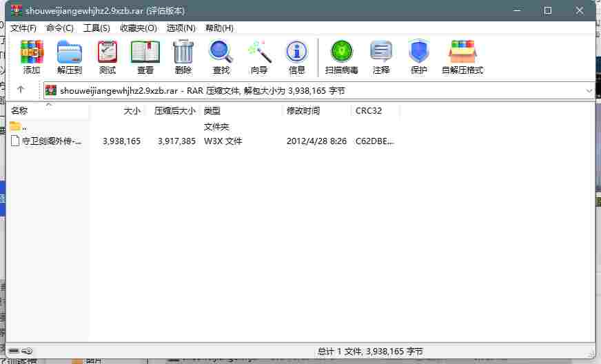Click the archive icon in the address bar
The width and height of the screenshot is (601, 364).
(51, 90)
